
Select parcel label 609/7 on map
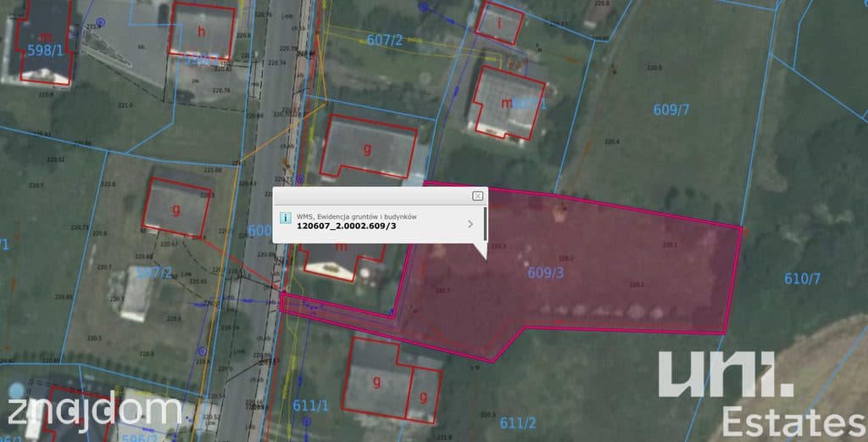(671, 109)
